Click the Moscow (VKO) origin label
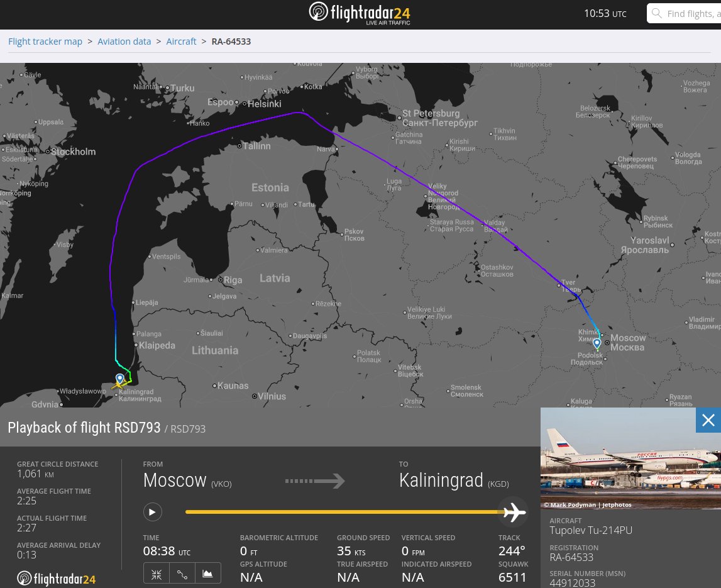Screen dimensions: 721x588 pos(187,481)
